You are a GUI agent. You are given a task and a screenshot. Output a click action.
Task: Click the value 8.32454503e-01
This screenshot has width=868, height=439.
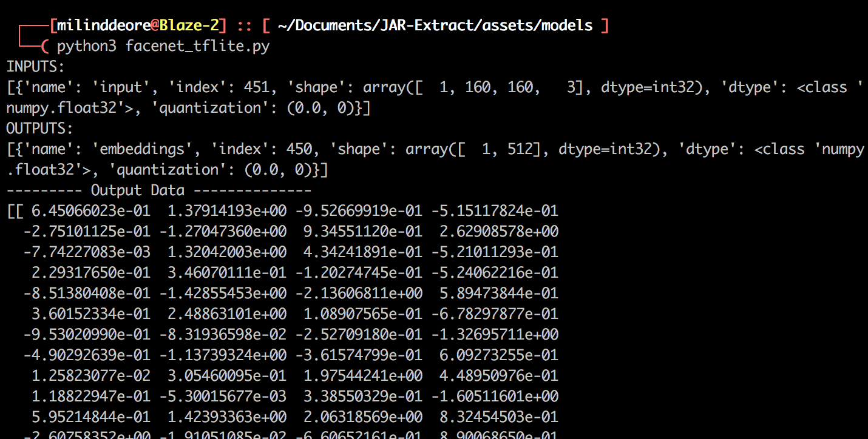click(x=499, y=417)
